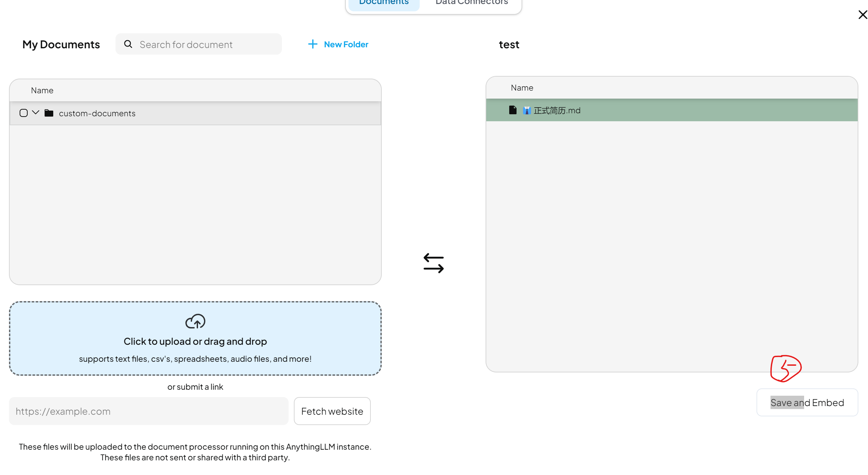
Task: Check the custom-documents folder checkbox
Action: [24, 113]
